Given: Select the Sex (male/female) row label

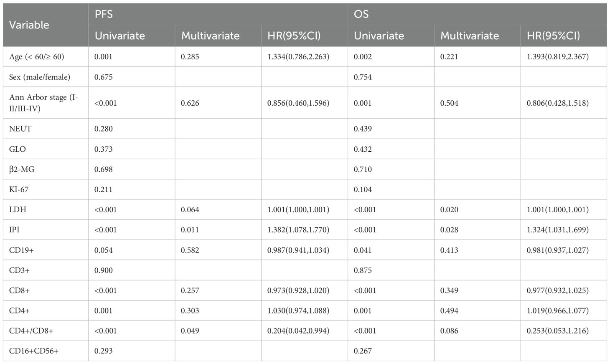Looking at the screenshot, I should pyautogui.click(x=40, y=77).
